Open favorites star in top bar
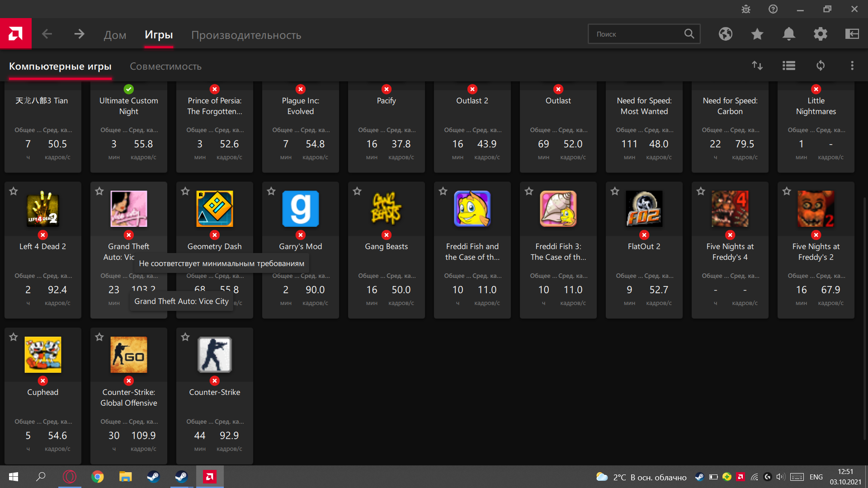This screenshot has width=868, height=488. tap(757, 34)
